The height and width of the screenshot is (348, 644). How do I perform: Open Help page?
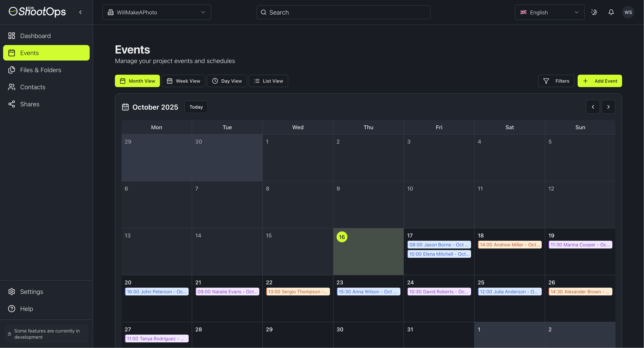(x=27, y=309)
